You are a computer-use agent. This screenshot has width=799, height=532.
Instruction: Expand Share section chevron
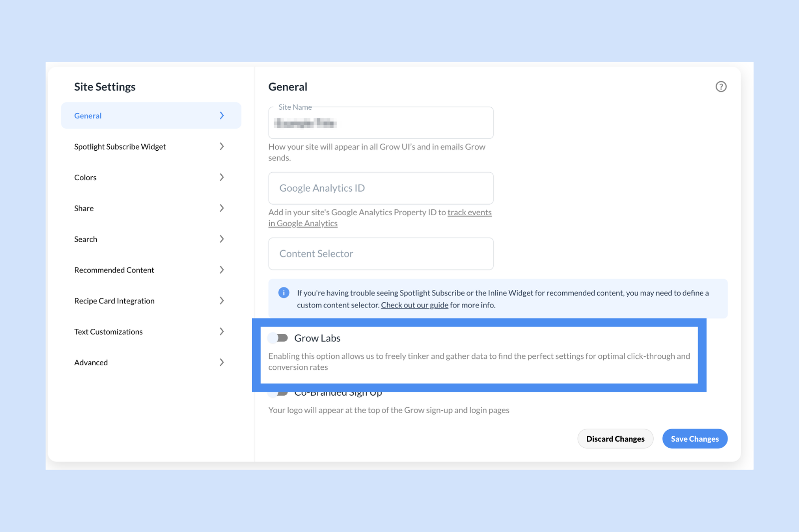tap(222, 208)
